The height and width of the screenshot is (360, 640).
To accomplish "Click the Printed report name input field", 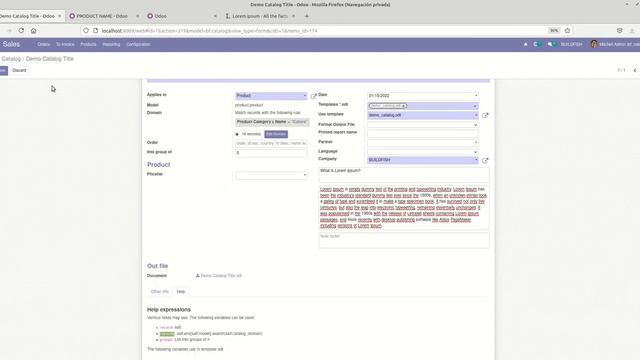I will click(423, 133).
